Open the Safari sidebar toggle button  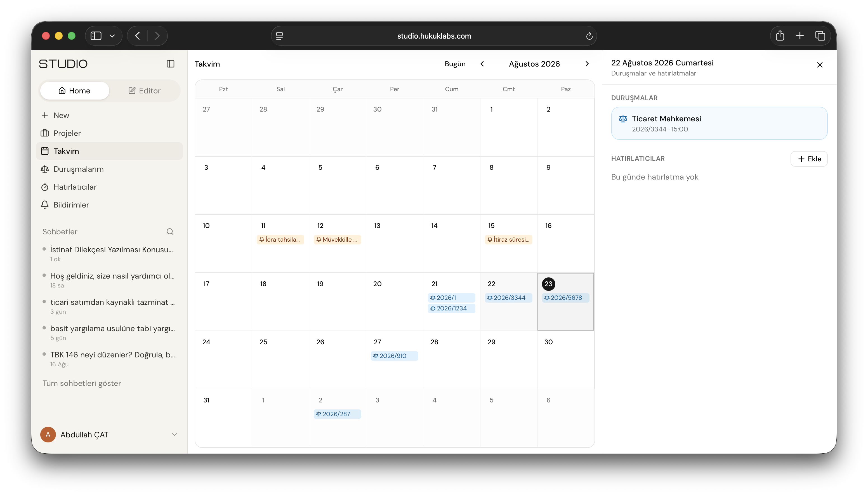96,36
